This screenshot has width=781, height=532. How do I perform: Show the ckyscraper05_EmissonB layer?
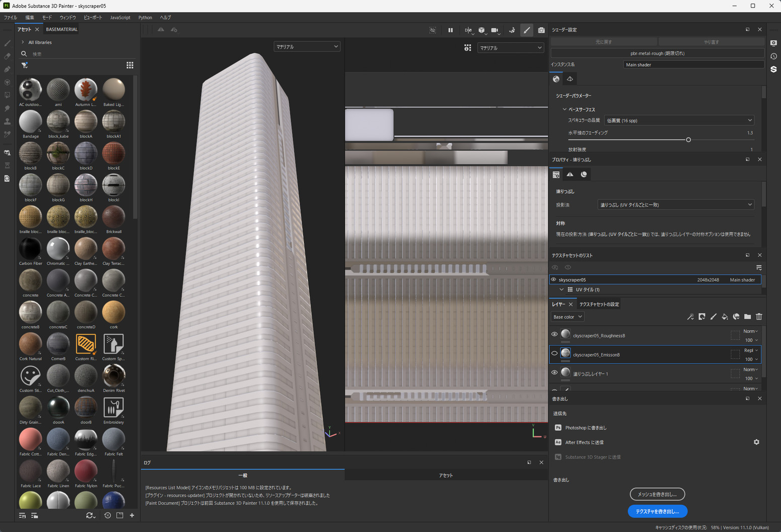click(554, 353)
